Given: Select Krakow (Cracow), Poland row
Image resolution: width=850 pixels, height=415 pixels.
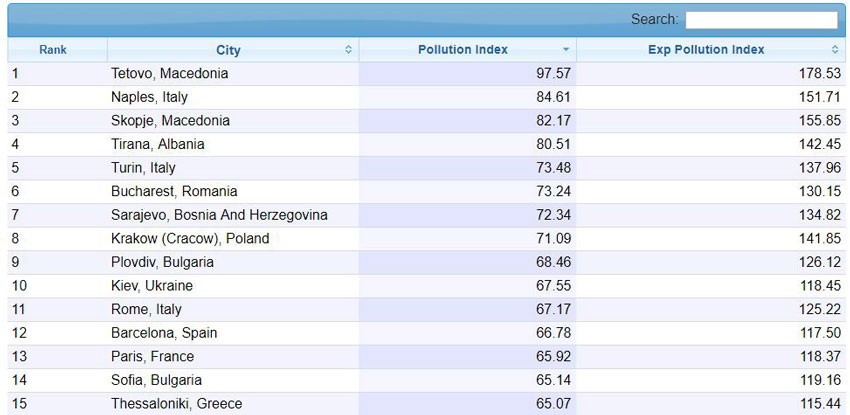Looking at the screenshot, I should click(190, 239).
